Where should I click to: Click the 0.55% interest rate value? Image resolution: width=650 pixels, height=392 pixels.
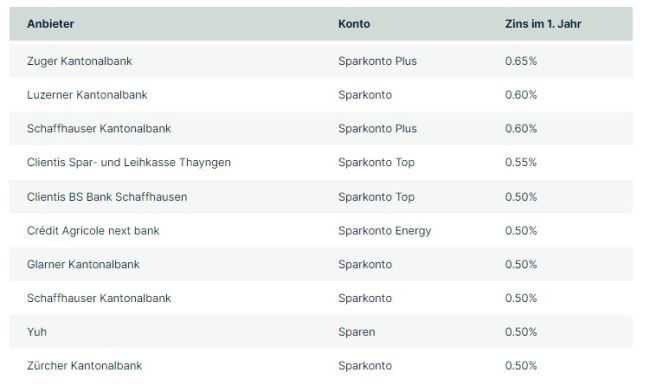point(521,162)
